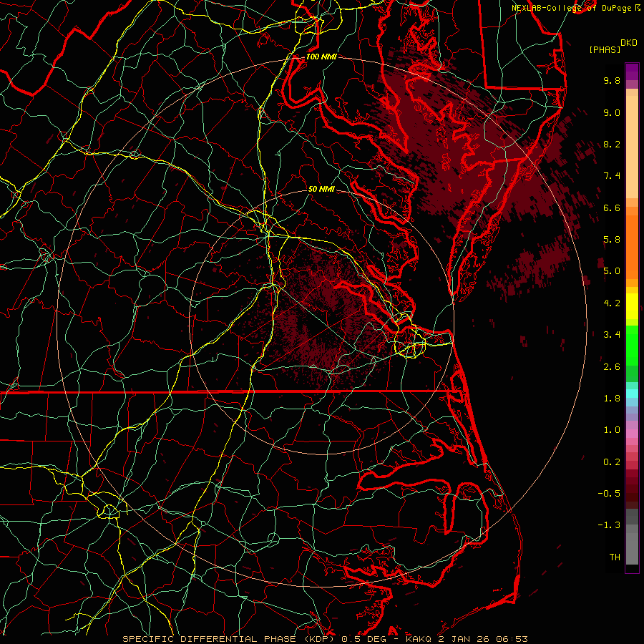Click the -0.5 scale value
Screen dimensions: 644x644
pyautogui.click(x=609, y=494)
